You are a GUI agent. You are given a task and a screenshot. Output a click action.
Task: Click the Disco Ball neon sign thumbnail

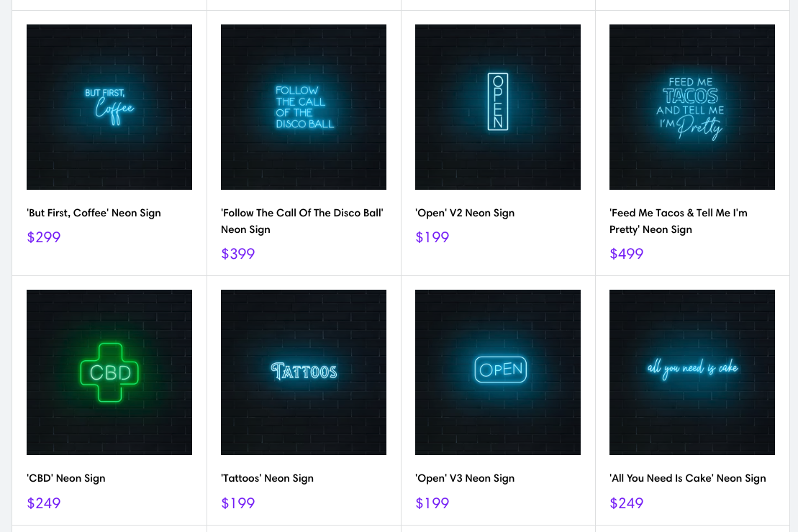click(304, 107)
